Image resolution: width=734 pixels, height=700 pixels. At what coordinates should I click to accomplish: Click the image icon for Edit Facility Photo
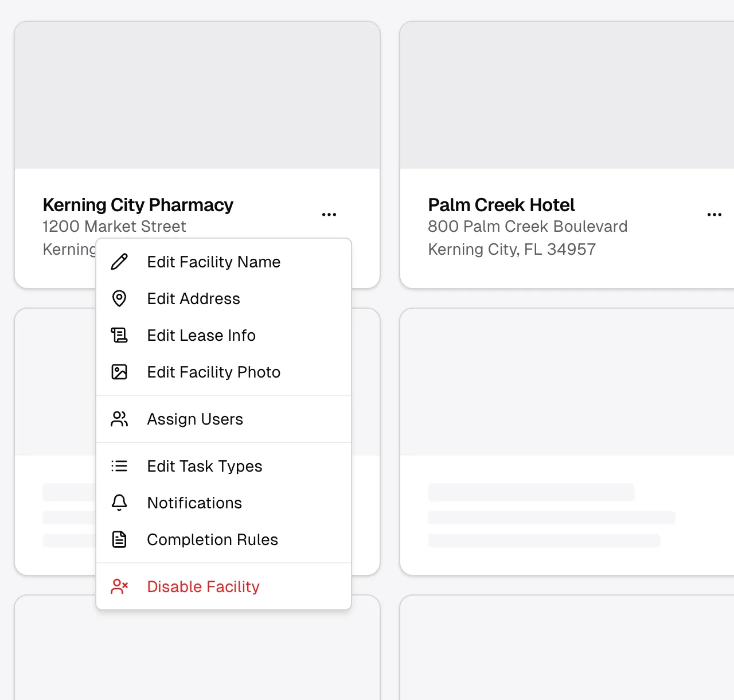click(119, 372)
